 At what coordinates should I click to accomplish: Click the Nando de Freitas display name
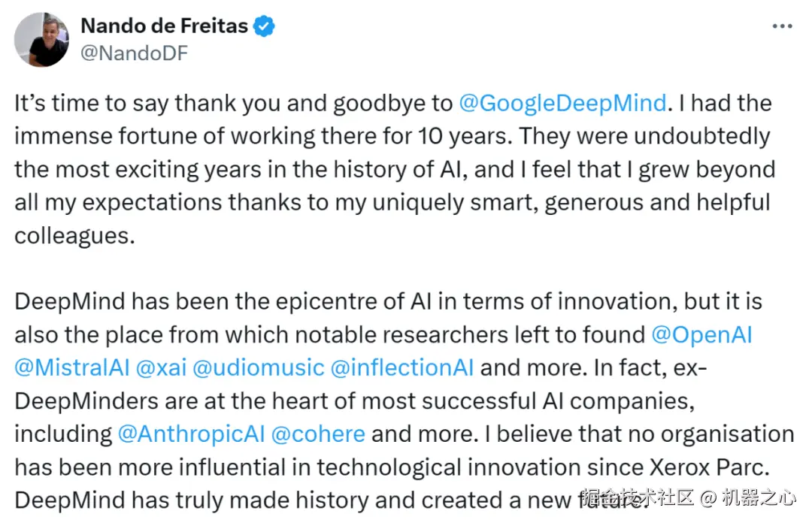164,26
